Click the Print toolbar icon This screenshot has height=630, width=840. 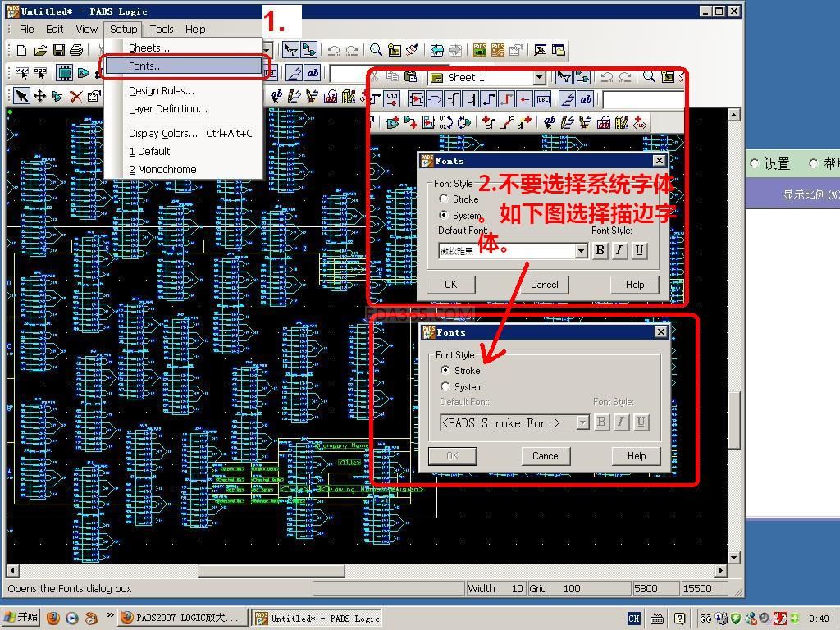click(76, 50)
